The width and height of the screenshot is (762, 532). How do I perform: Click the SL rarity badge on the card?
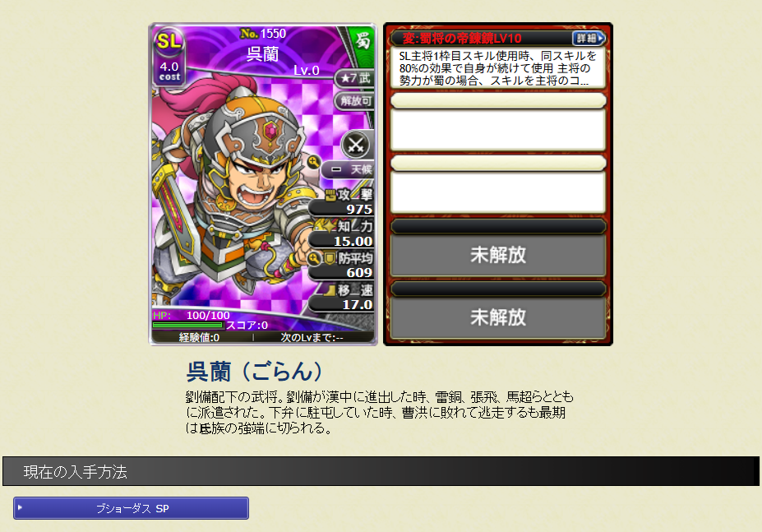[169, 41]
